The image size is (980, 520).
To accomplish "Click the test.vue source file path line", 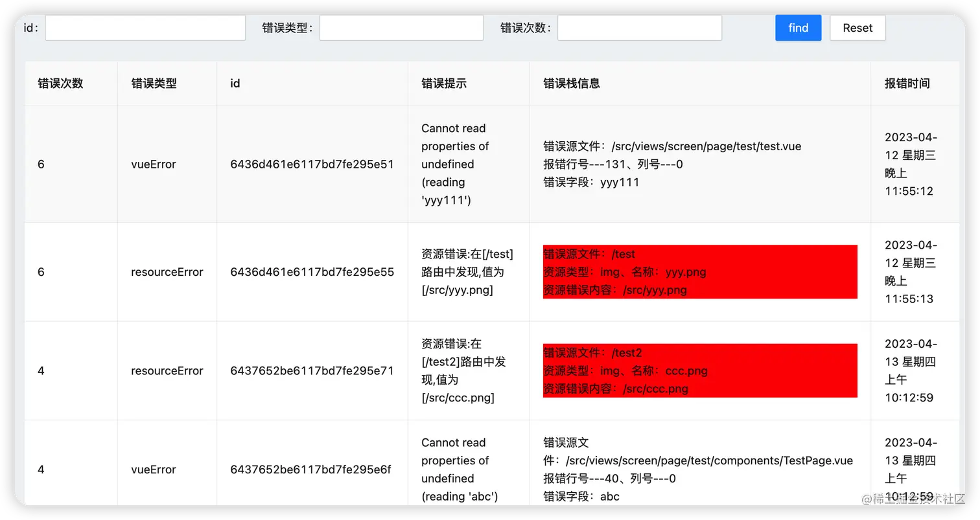I will tap(672, 146).
